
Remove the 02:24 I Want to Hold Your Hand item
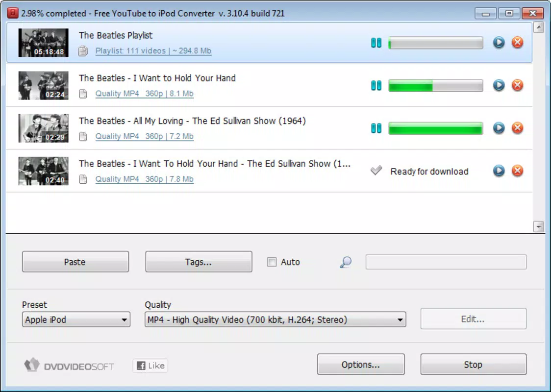[517, 85]
